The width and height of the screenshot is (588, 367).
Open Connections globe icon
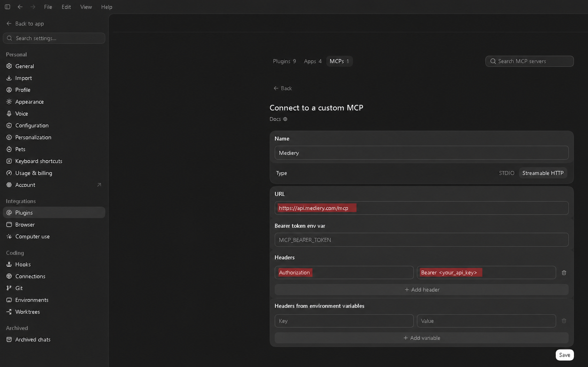(9, 276)
